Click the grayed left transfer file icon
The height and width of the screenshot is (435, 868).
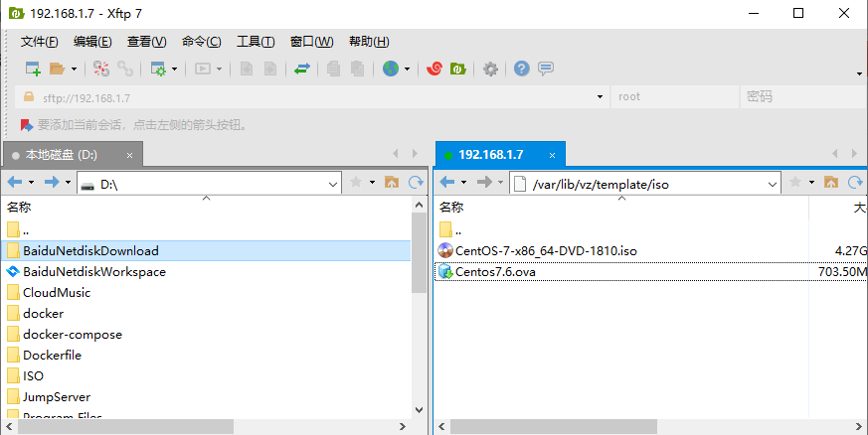click(x=247, y=69)
